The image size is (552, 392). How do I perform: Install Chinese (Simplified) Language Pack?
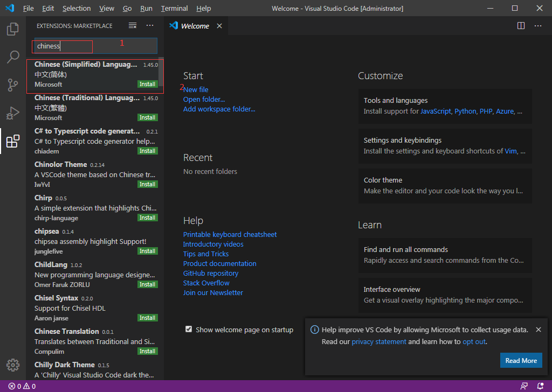click(147, 84)
